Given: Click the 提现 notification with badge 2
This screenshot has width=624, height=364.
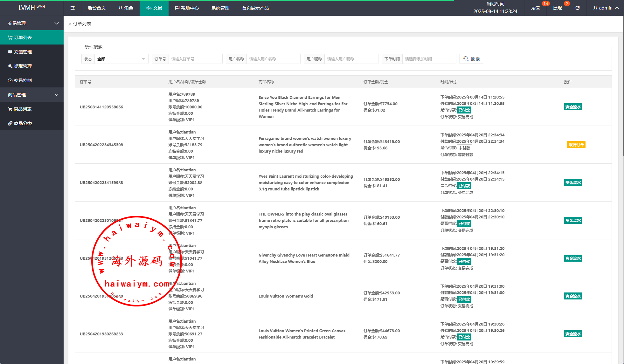Looking at the screenshot, I should [557, 8].
